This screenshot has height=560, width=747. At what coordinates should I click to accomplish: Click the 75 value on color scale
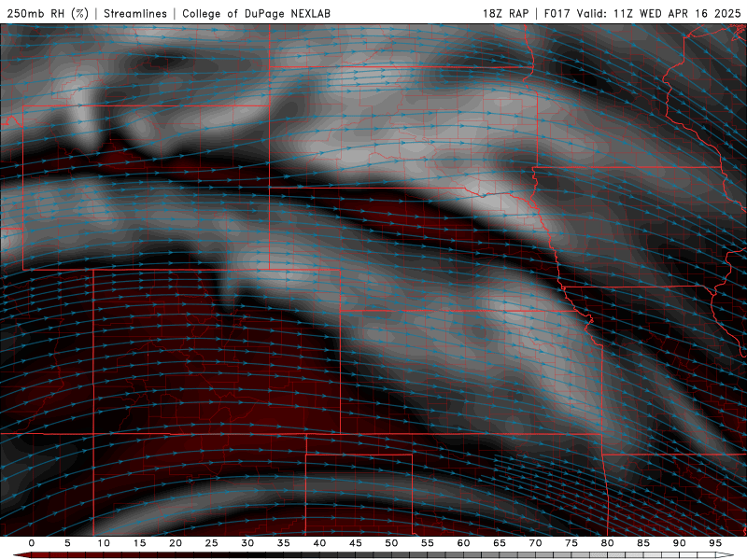(x=571, y=543)
